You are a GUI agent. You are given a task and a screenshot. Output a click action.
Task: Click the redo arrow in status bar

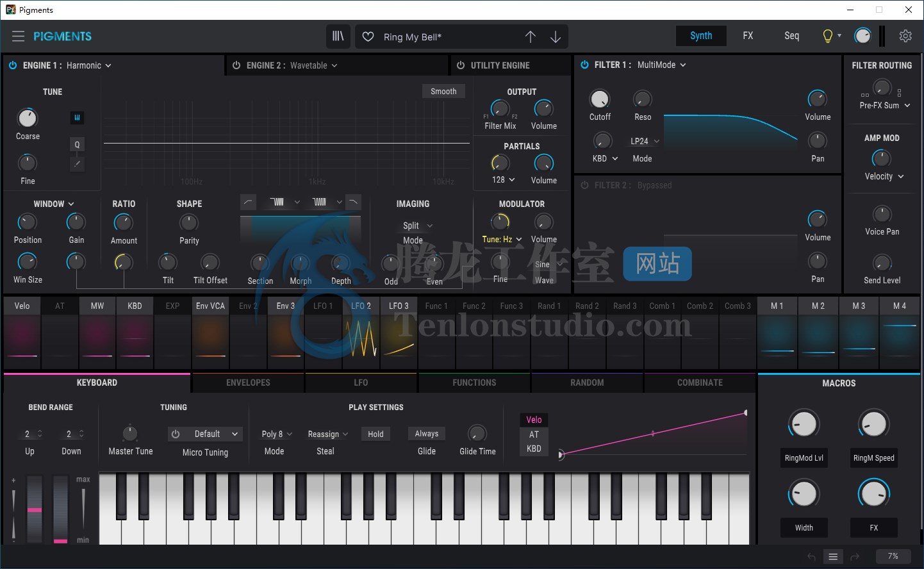pos(855,557)
